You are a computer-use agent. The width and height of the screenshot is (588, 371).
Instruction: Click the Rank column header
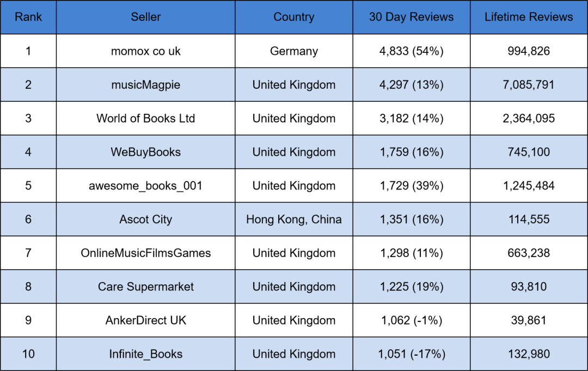click(28, 17)
